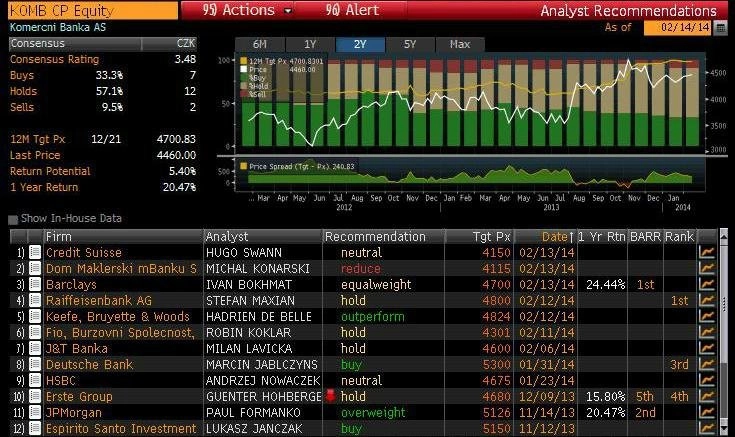The height and width of the screenshot is (437, 735).
Task: Open JPMorgan report document icon
Action: point(35,412)
